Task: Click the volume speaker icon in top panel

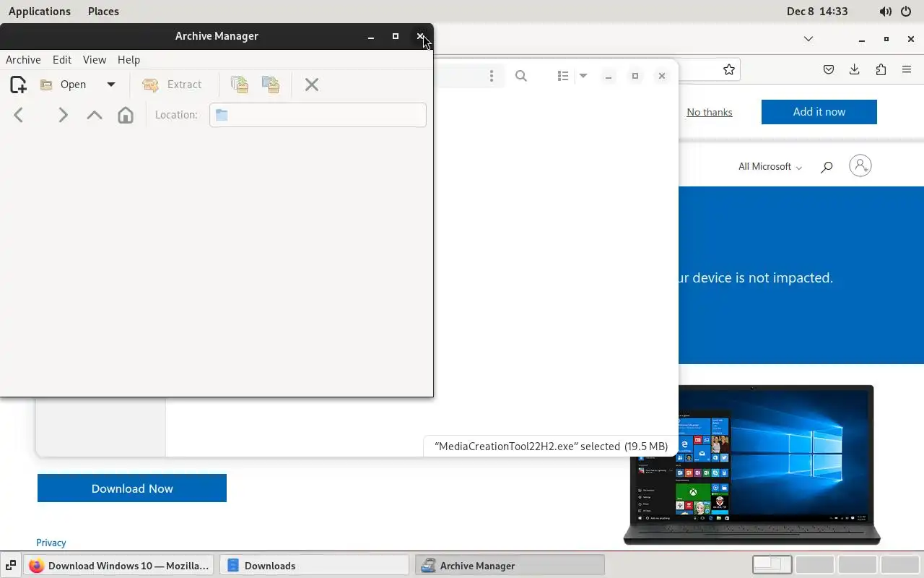Action: (x=886, y=12)
